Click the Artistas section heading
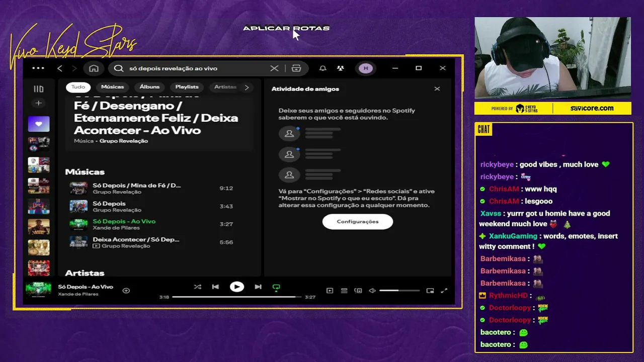 click(x=85, y=273)
